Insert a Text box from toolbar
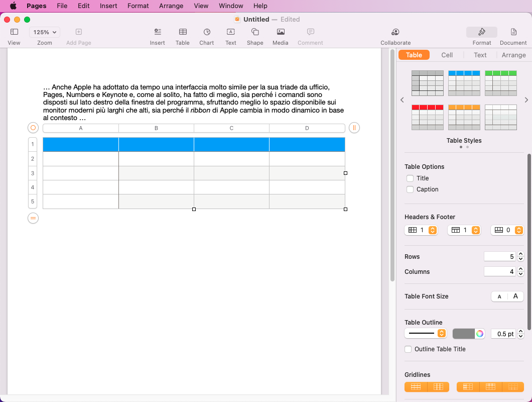The height and width of the screenshot is (402, 532). point(230,32)
